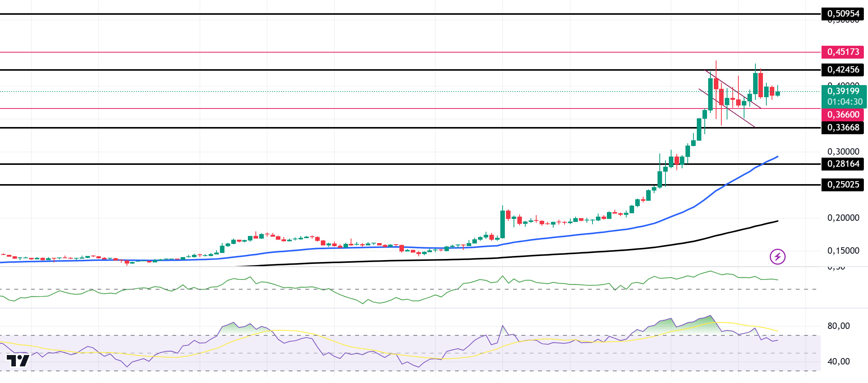Click the last green candlestick

(x=777, y=93)
